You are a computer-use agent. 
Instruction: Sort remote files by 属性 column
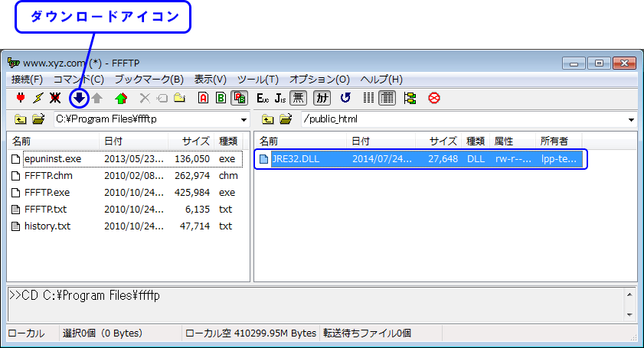[512, 141]
